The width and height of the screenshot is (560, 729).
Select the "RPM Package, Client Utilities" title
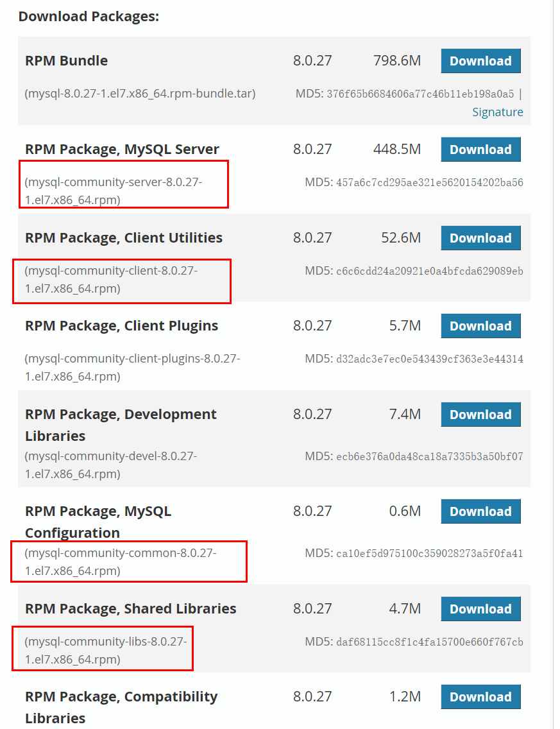(124, 237)
